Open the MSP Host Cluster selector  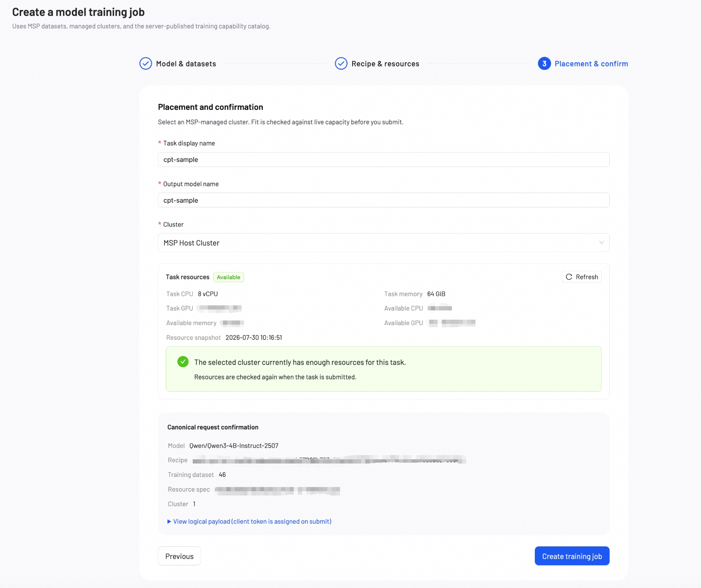tap(383, 243)
